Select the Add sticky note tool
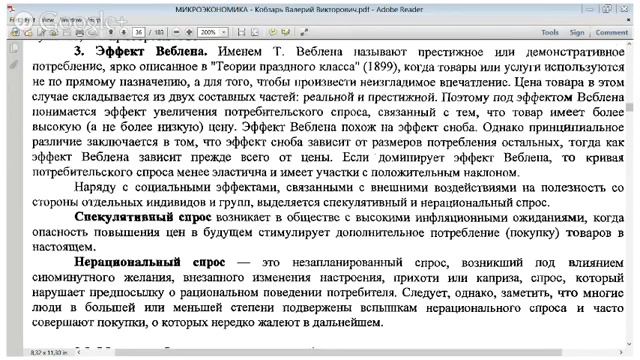640x360 pixels. [x=273, y=32]
